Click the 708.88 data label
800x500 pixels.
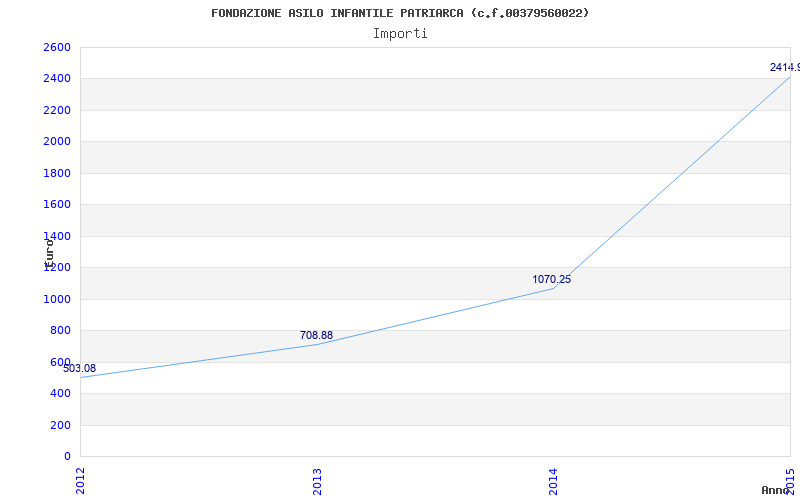click(316, 335)
